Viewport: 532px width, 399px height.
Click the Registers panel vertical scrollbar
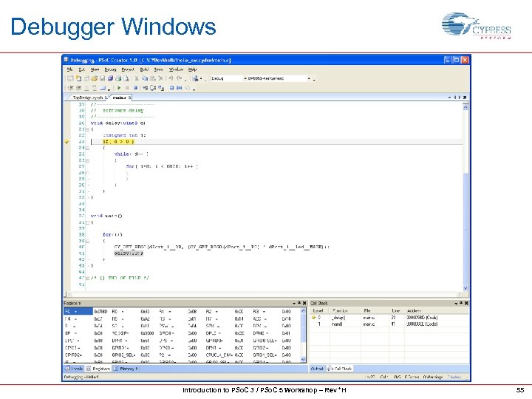tap(303, 334)
